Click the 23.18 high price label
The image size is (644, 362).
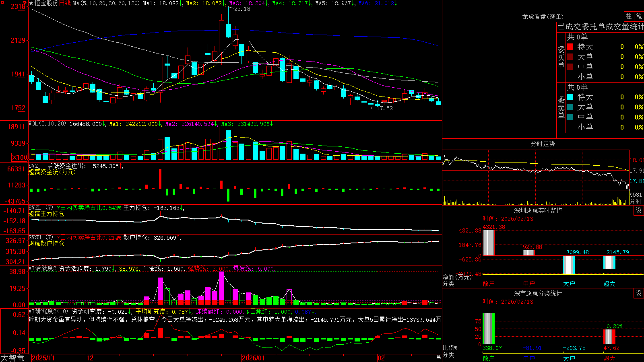(242, 9)
